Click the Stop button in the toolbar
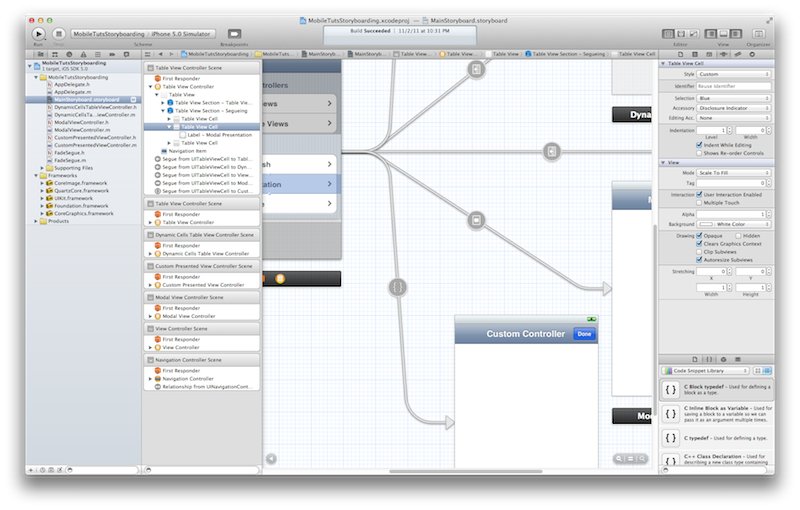This screenshot has height=510, width=800. [x=59, y=34]
